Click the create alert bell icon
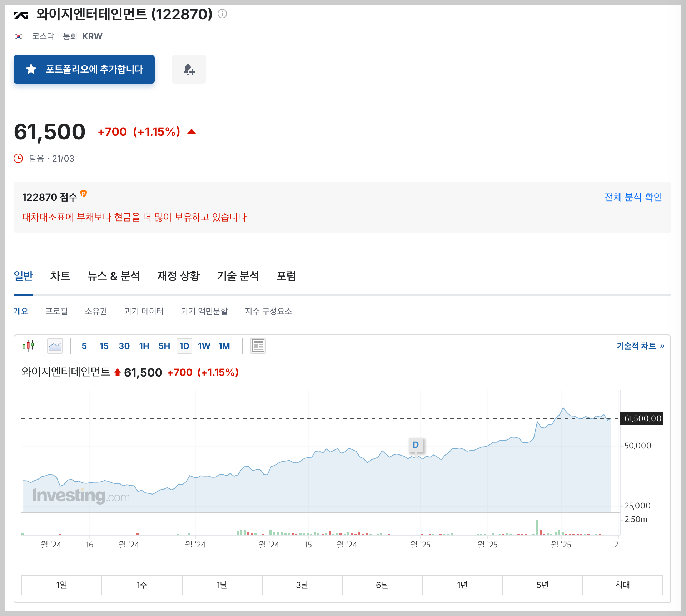The image size is (686, 616). pos(189,69)
